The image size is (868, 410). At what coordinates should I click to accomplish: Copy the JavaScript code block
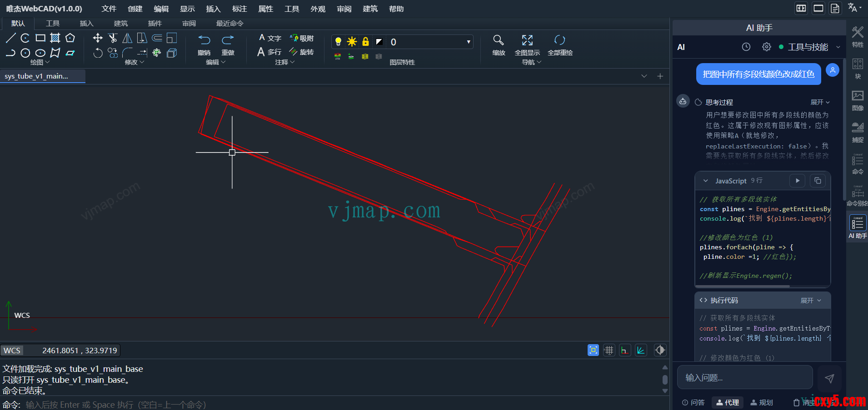[x=818, y=181]
